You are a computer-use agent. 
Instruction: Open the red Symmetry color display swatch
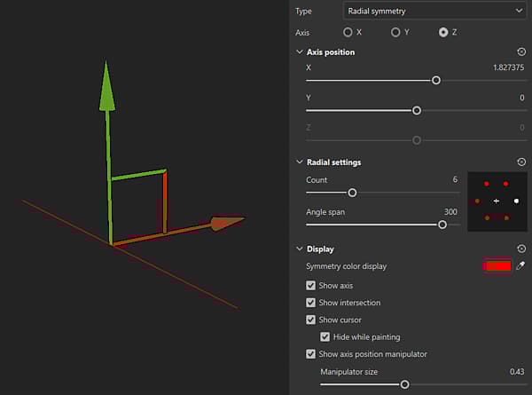coord(497,266)
